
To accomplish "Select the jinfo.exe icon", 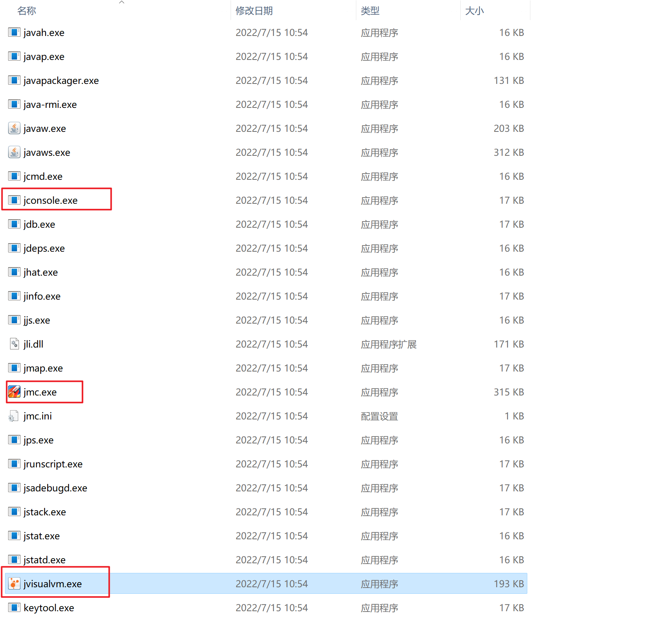I will pos(14,296).
